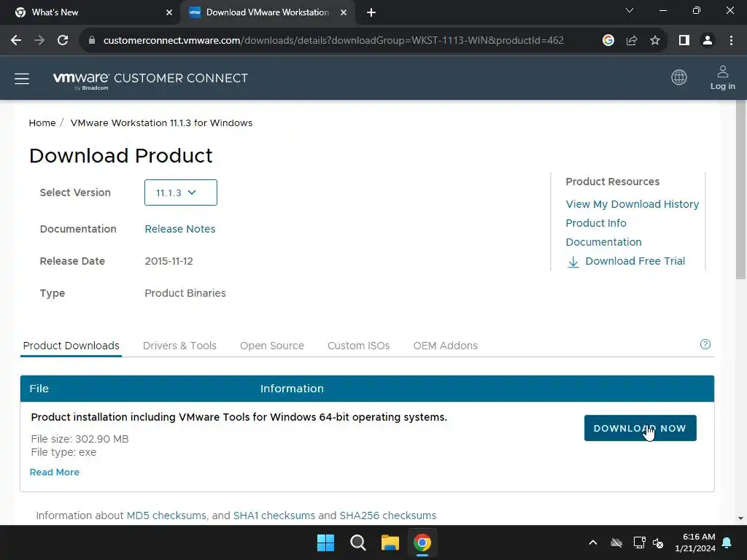Screen dimensions: 747x560
Task: Click the Documentation resource link
Action: (603, 242)
